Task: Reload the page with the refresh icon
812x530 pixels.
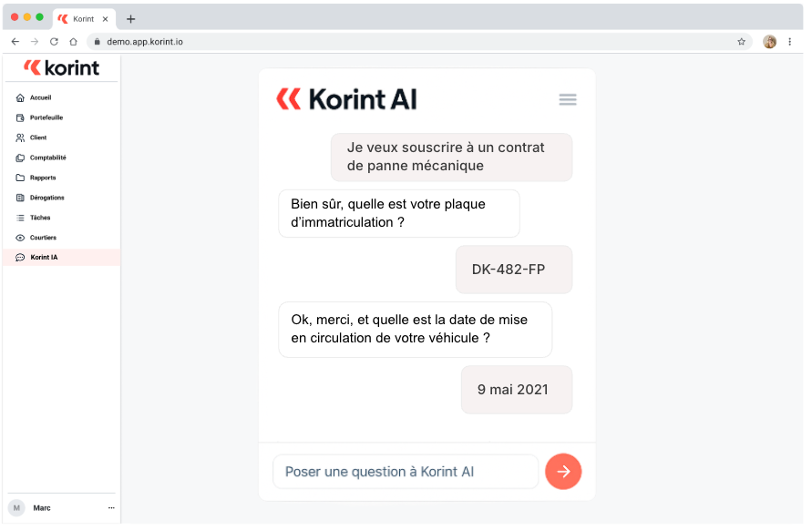Action: [x=54, y=41]
